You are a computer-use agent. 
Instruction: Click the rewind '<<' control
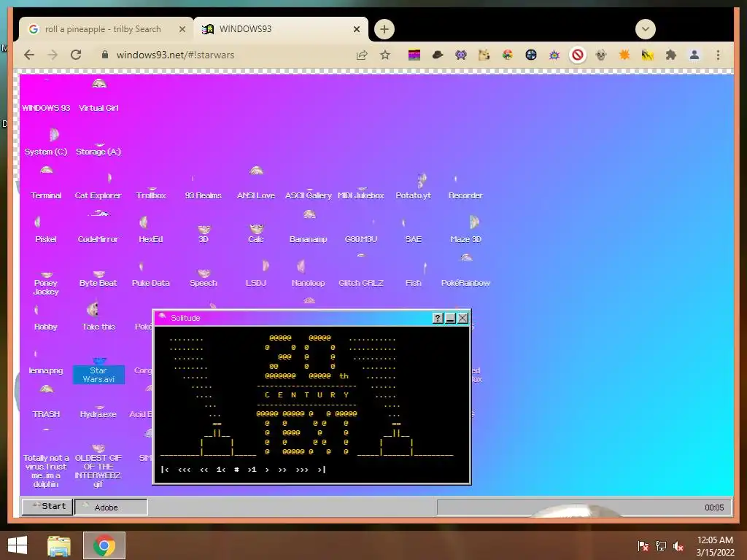(x=204, y=470)
